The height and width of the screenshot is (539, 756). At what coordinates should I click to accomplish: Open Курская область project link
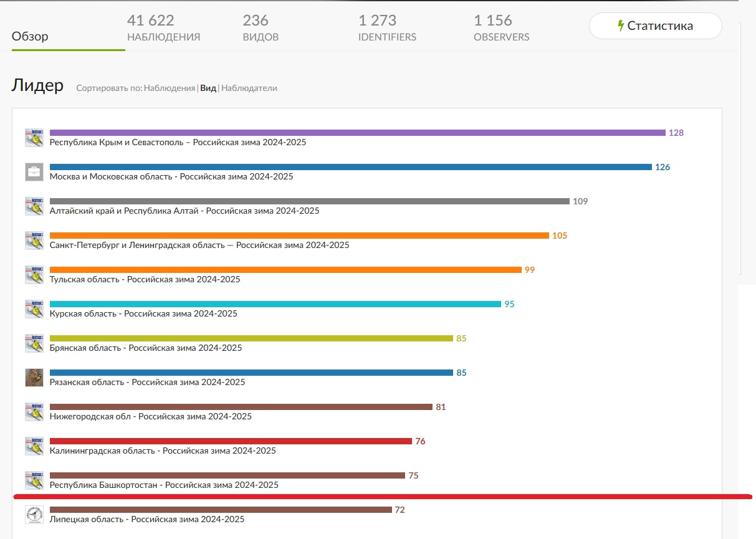point(143,313)
